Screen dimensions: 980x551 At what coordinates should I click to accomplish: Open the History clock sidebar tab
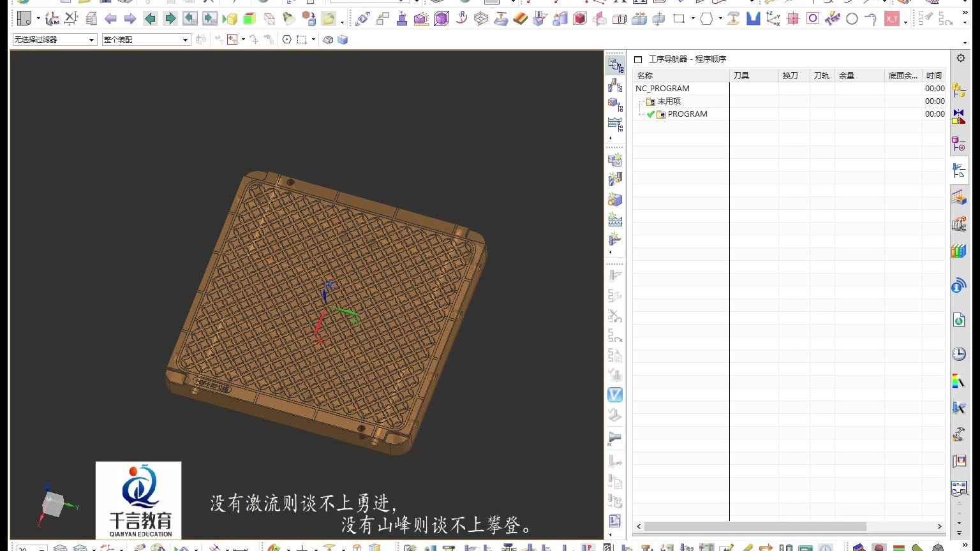[959, 354]
